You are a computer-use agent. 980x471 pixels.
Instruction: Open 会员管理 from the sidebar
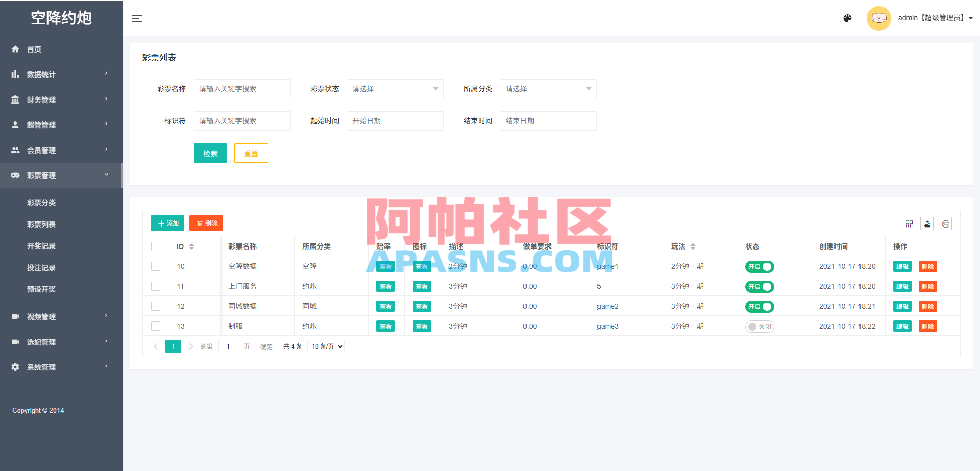pyautogui.click(x=42, y=150)
